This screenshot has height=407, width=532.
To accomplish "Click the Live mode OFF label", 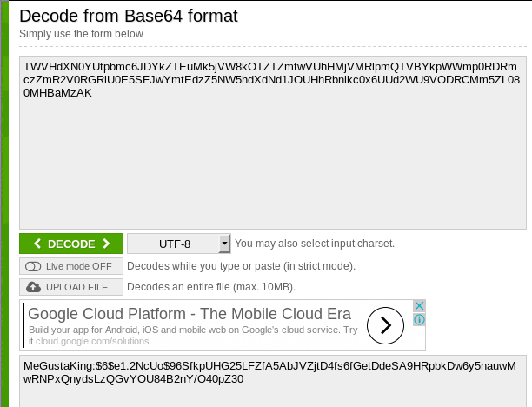I will (79, 266).
